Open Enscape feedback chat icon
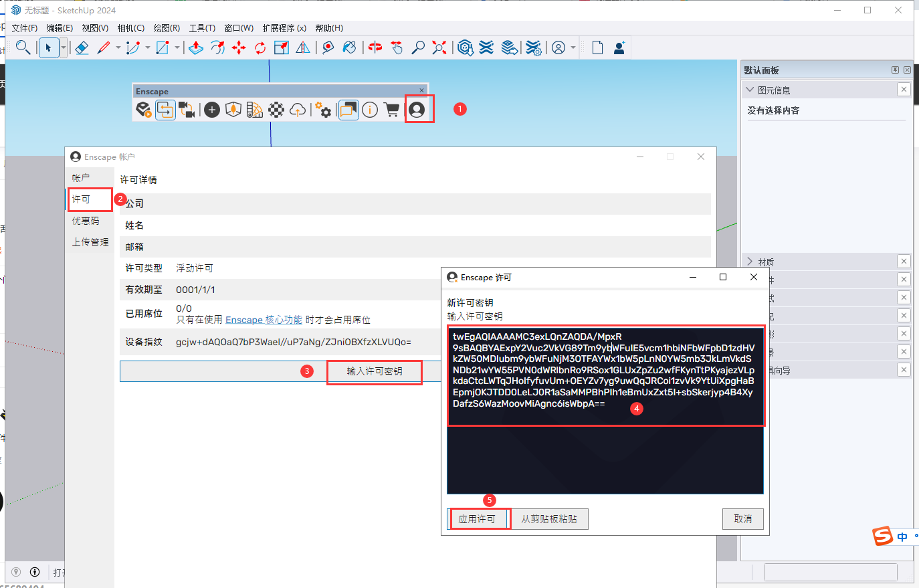The image size is (919, 588). (348, 110)
